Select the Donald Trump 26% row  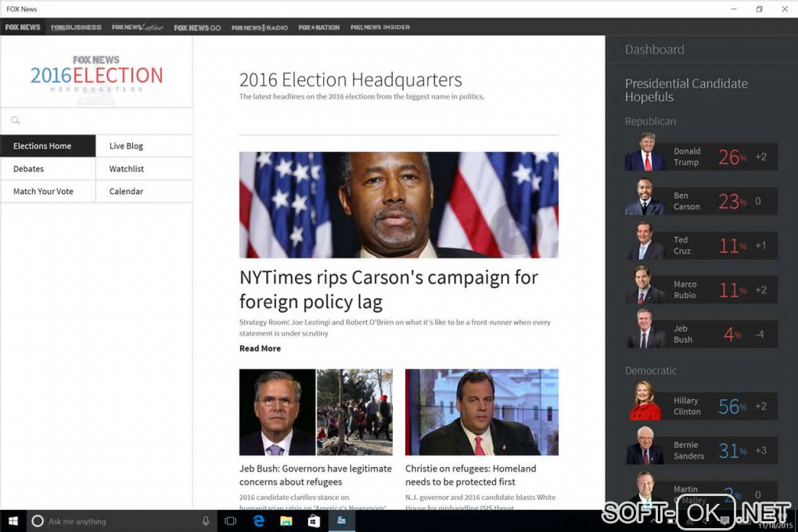point(701,156)
